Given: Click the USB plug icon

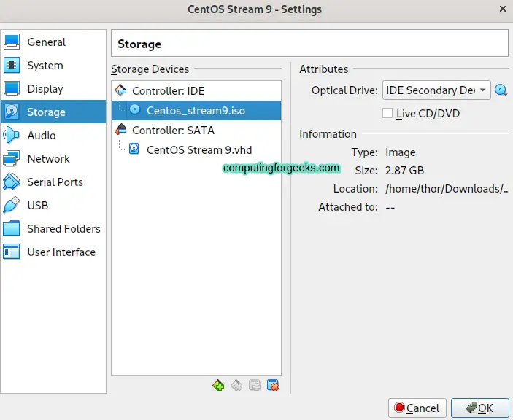Looking at the screenshot, I should coord(12,205).
